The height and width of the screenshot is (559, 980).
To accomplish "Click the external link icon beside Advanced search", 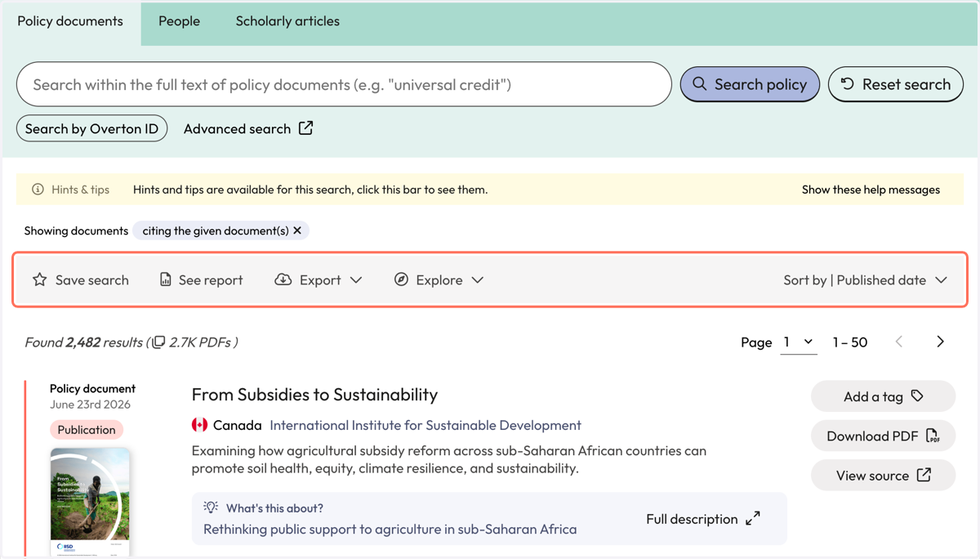I will pos(305,128).
